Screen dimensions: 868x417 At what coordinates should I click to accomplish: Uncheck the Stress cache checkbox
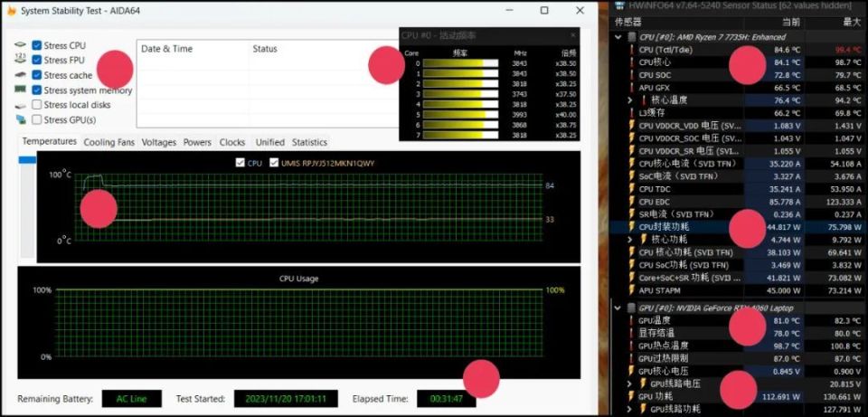[x=36, y=75]
